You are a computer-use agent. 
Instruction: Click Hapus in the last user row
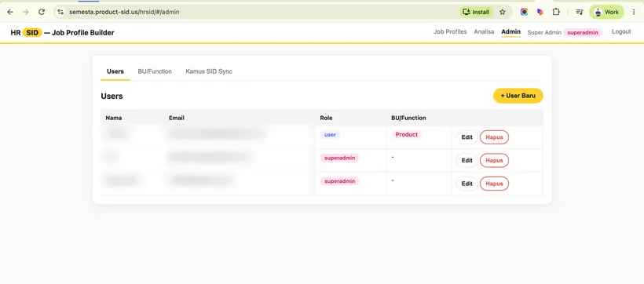[x=494, y=184]
